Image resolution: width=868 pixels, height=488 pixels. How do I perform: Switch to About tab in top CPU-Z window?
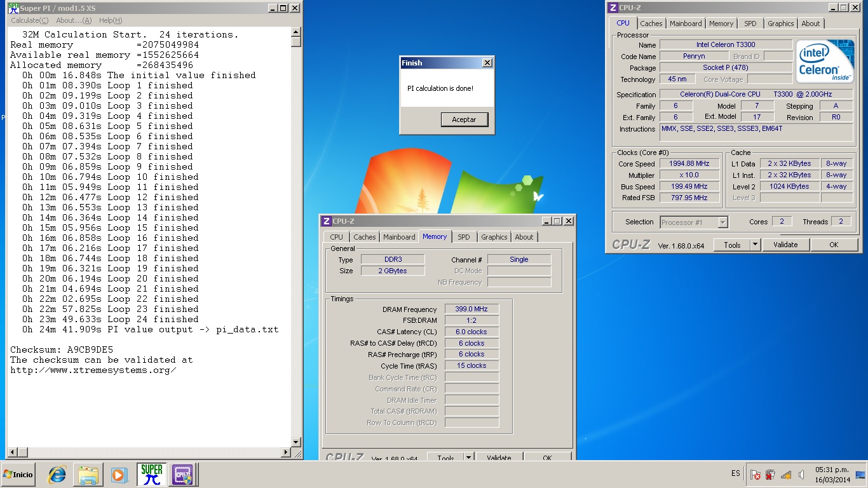811,24
